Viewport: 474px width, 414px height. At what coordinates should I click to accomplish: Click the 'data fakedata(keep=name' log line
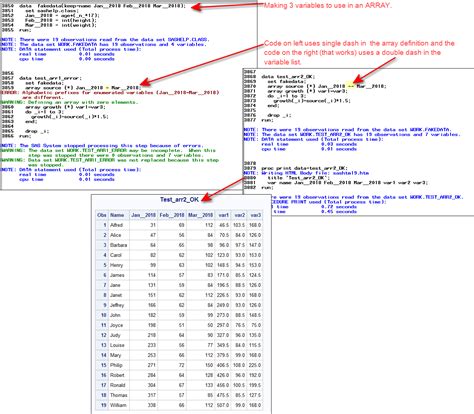tap(102, 6)
